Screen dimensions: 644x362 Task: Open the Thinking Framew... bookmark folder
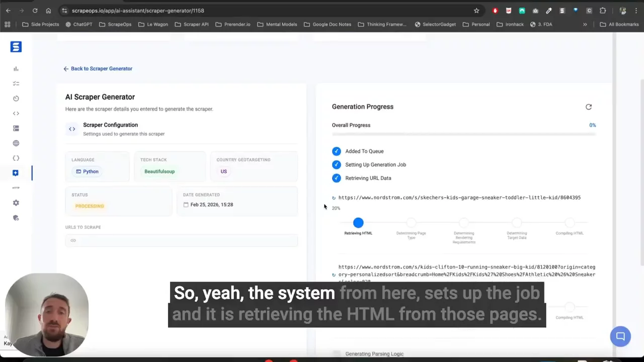tap(382, 24)
